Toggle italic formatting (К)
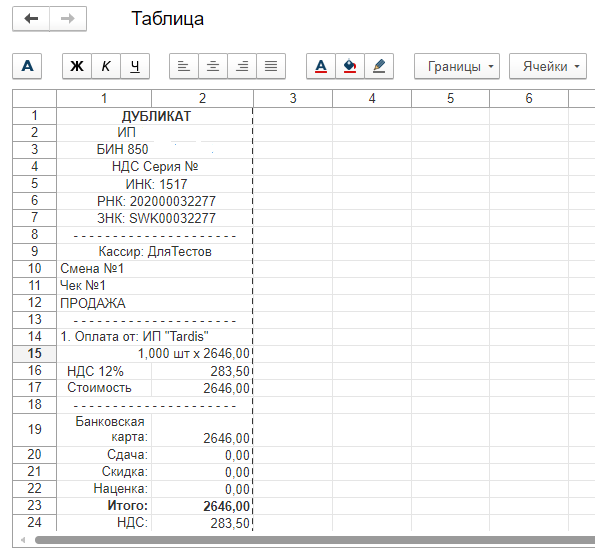This screenshot has width=595, height=552. coord(106,66)
